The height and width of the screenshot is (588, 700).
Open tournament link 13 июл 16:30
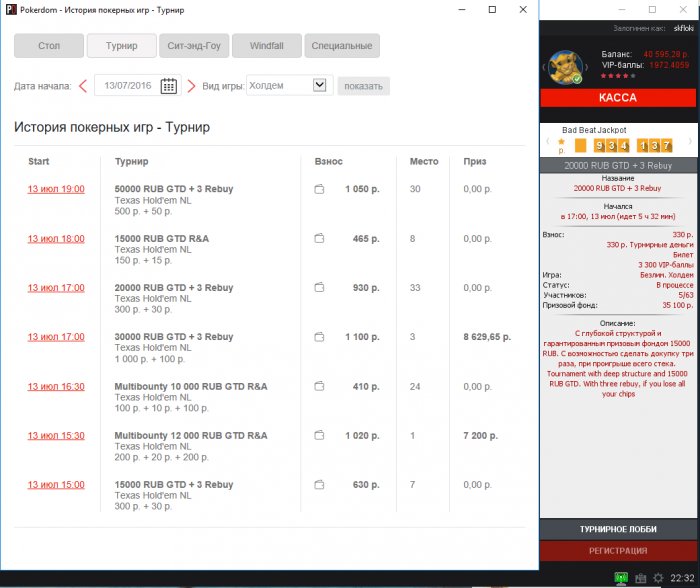click(x=56, y=386)
